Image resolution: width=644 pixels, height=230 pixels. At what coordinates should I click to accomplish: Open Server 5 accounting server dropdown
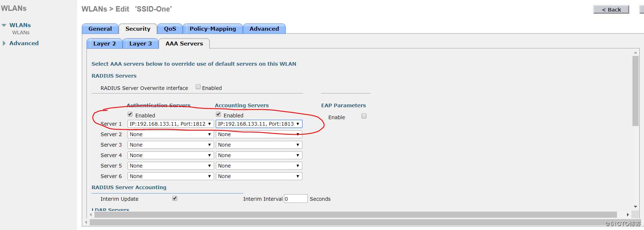[x=259, y=166]
